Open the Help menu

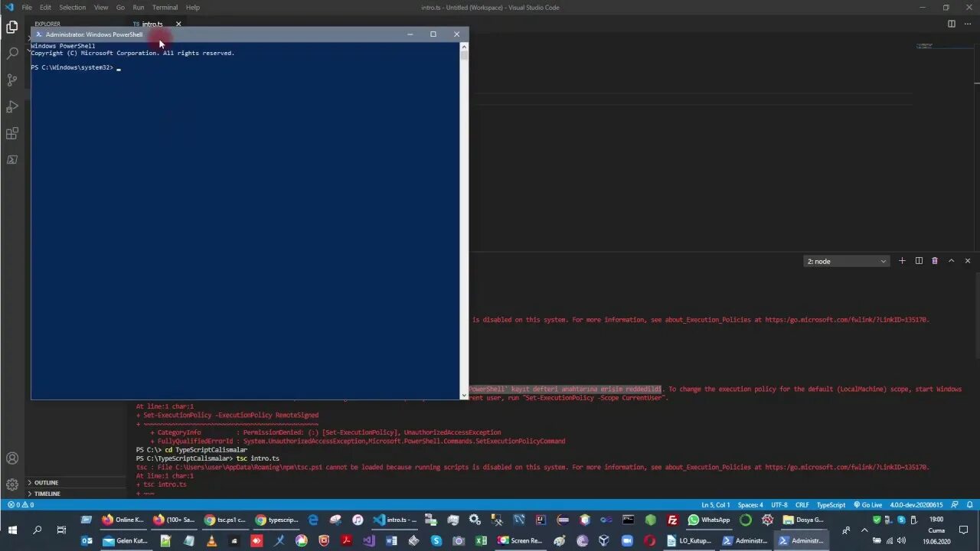click(193, 8)
